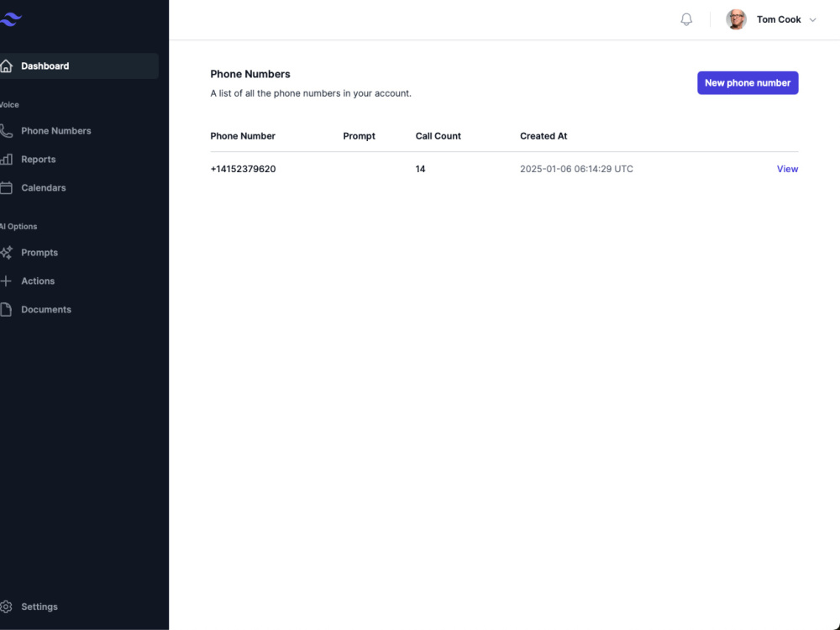The image size is (840, 630).
Task: Click the Phone Numbers page heading
Action: tap(250, 74)
